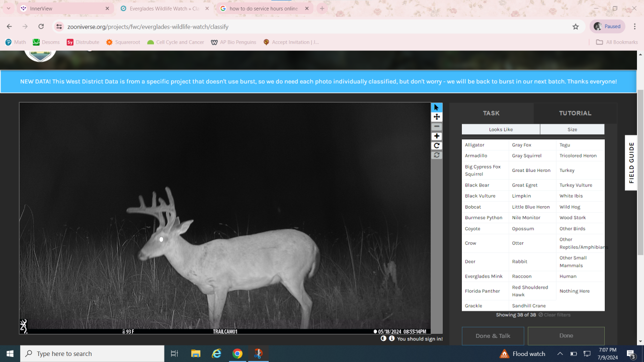Viewport: 644px width, 362px height.
Task: Select Burmese Python in the list
Action: (485, 218)
